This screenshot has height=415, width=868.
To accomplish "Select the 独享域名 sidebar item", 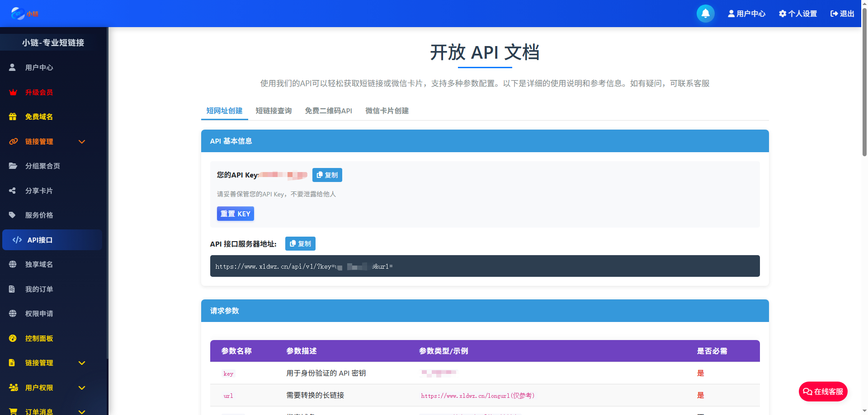I will coord(39,264).
